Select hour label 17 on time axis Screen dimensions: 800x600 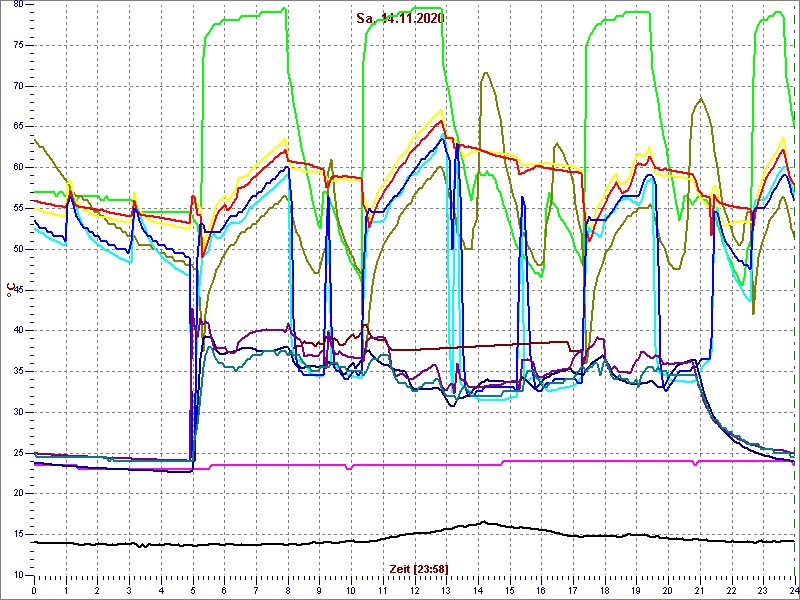pos(572,590)
